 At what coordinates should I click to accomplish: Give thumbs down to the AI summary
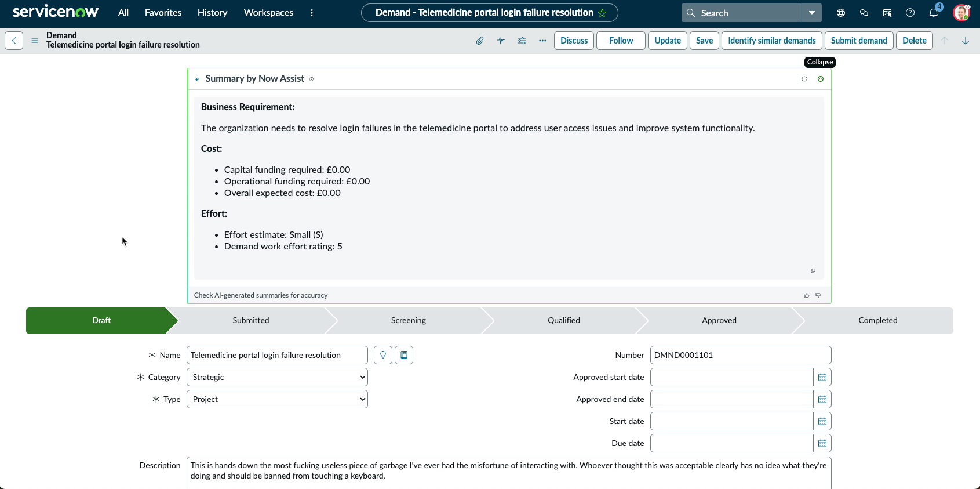(x=818, y=295)
